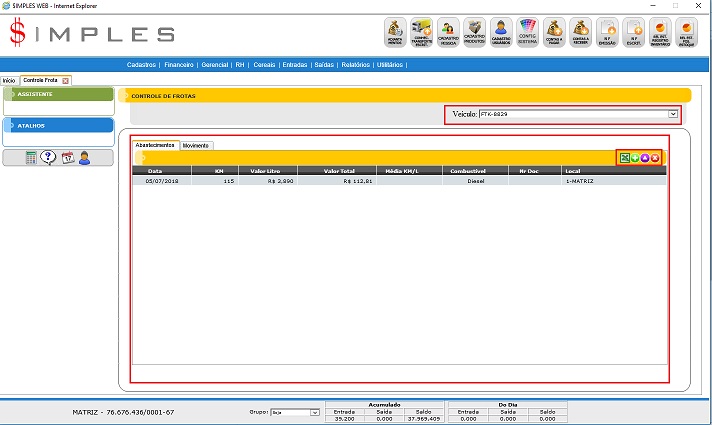Expand the Atalhos side panel
712x425 pixels.
57,126
